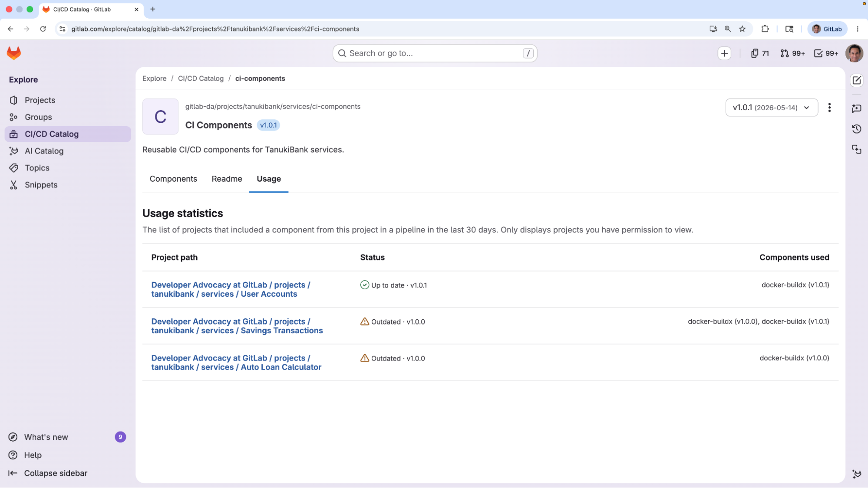Viewport: 868px width, 488px height.
Task: Click the browser zoom magnifier icon
Action: [x=727, y=29]
